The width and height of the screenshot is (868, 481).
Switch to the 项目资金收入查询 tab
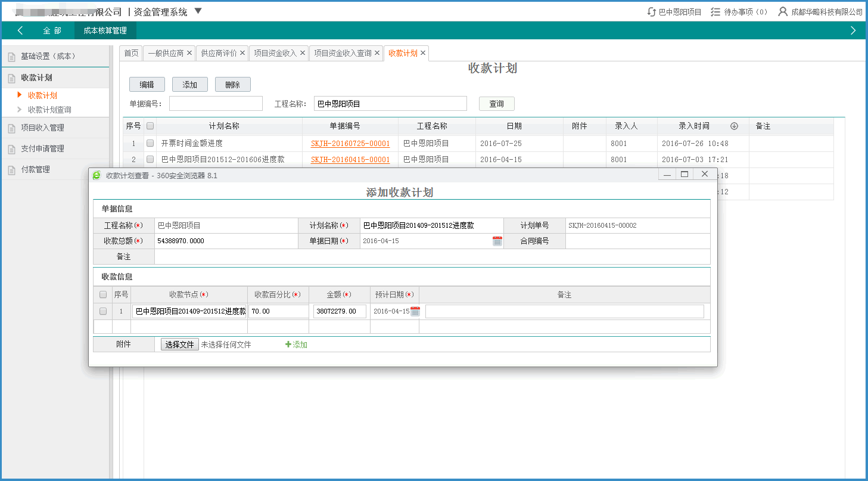coord(343,53)
